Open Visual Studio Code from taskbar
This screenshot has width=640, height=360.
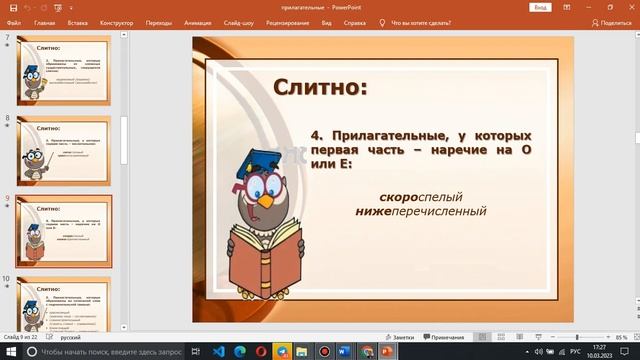coord(218,351)
